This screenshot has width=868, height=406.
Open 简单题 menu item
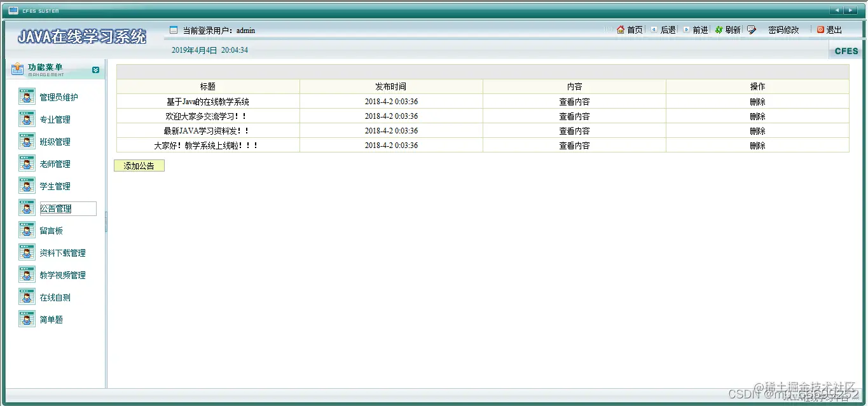pyautogui.click(x=52, y=320)
